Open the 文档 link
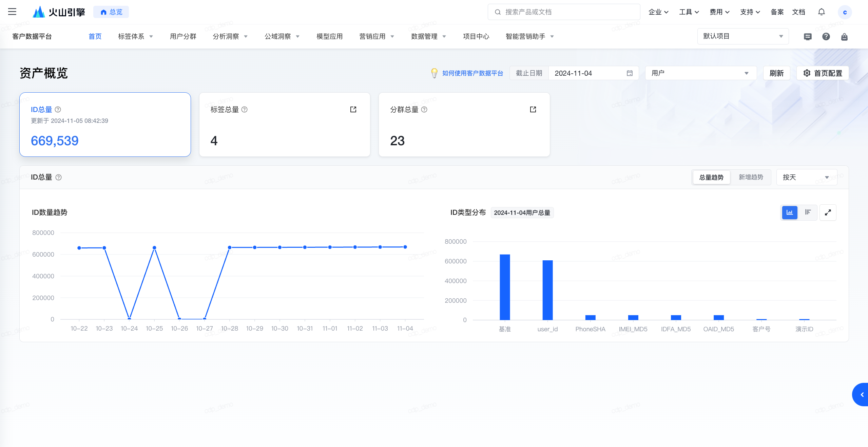This screenshot has height=447, width=868. click(x=798, y=12)
